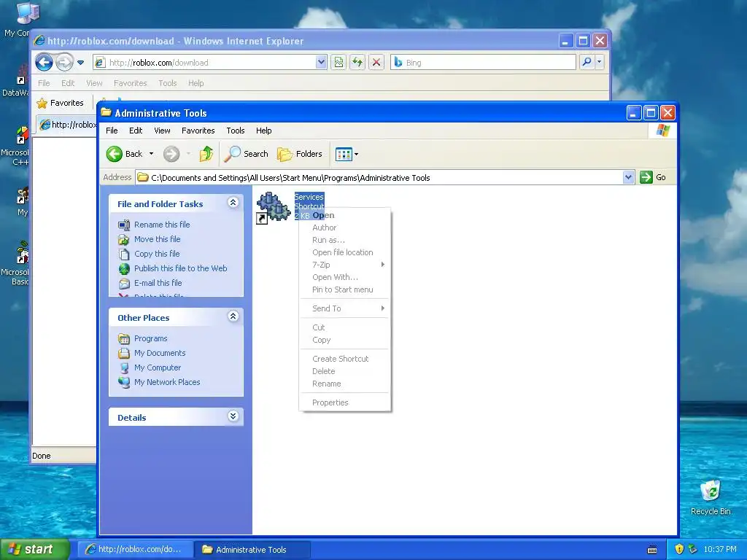Click E-mail this file task
747x560 pixels.
click(158, 283)
